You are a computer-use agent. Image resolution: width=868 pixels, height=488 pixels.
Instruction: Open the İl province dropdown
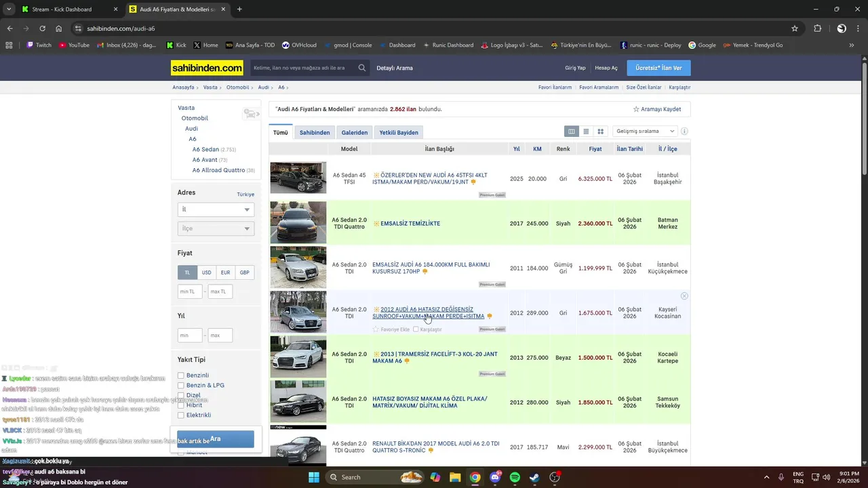(x=216, y=210)
